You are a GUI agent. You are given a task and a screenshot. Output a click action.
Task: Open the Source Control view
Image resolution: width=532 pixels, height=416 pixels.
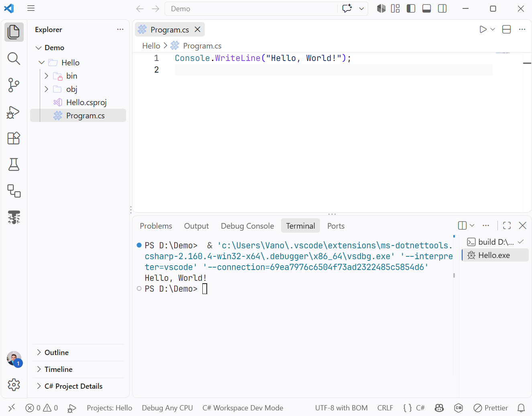pos(14,85)
